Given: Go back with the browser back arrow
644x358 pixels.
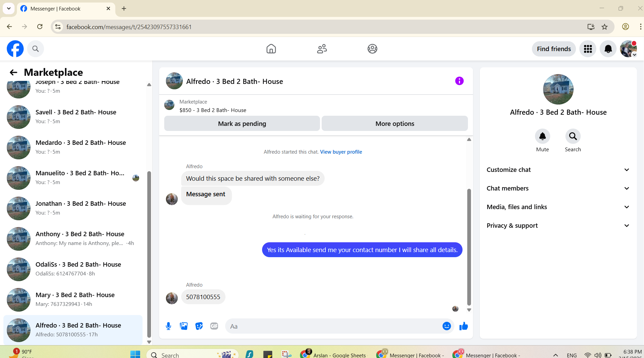Looking at the screenshot, I should pyautogui.click(x=9, y=27).
